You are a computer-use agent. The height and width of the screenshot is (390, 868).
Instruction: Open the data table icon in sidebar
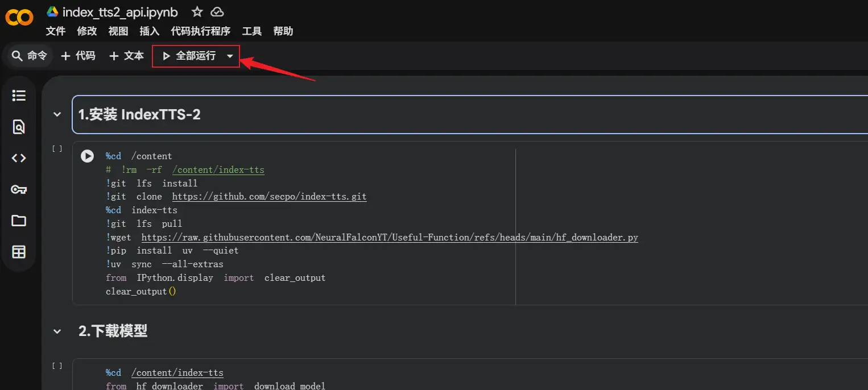click(19, 252)
